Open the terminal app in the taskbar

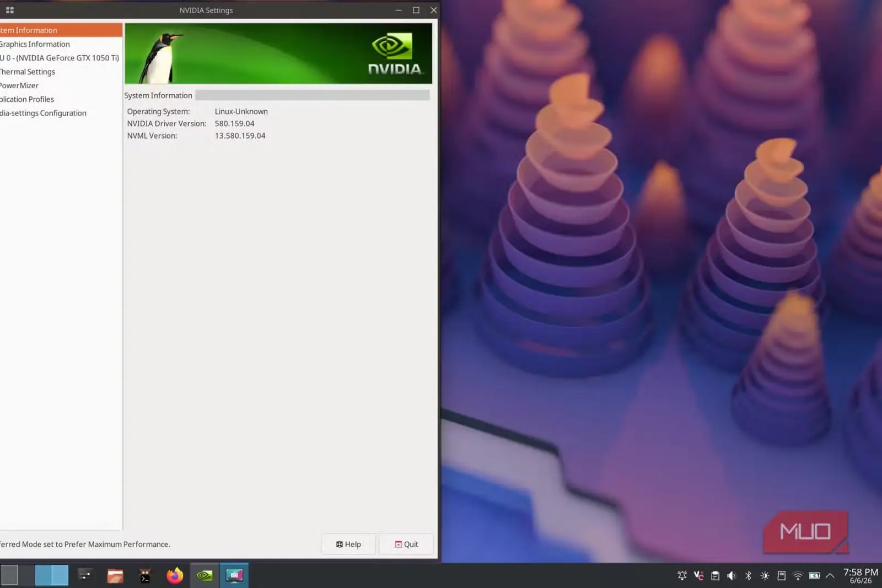pos(145,576)
